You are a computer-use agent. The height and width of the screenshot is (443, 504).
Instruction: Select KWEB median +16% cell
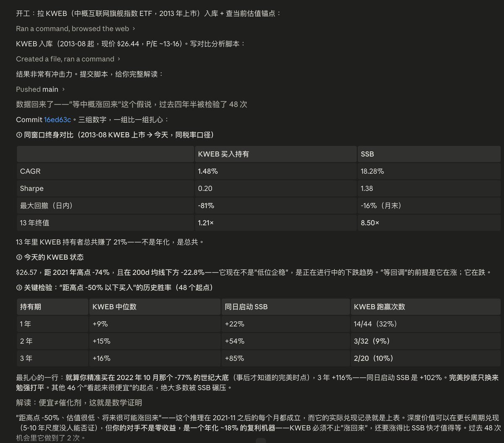coord(155,358)
